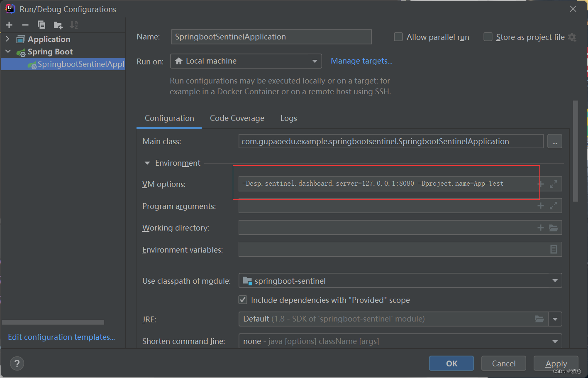The image size is (588, 378).
Task: Create new configuration folder
Action: [58, 25]
